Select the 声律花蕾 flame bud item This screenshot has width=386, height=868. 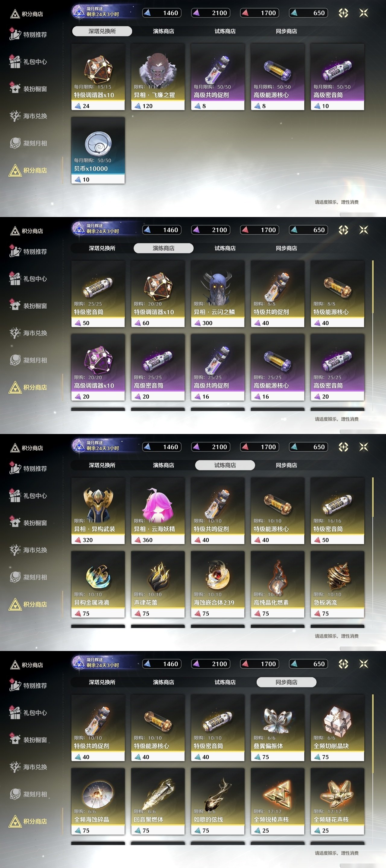tap(158, 584)
